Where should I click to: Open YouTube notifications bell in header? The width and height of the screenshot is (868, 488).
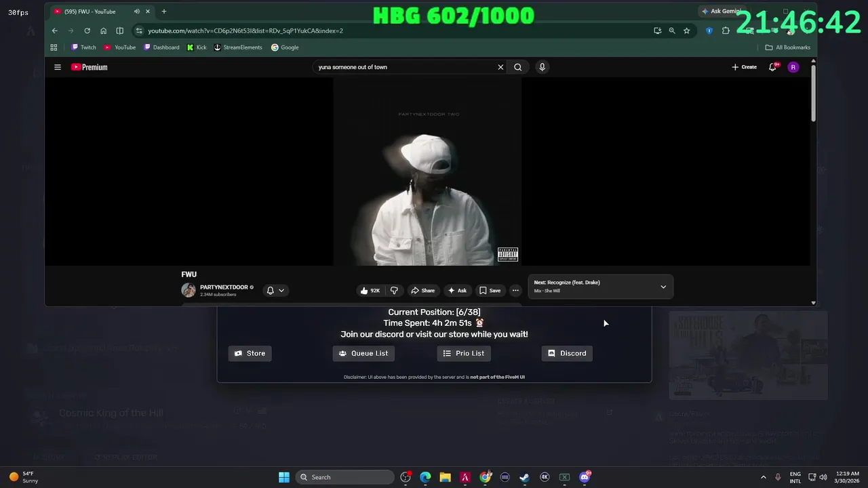pos(772,67)
